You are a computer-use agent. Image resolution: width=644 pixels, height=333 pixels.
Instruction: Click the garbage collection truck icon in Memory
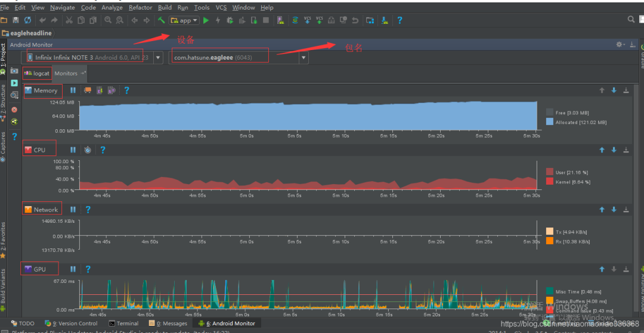pos(88,91)
